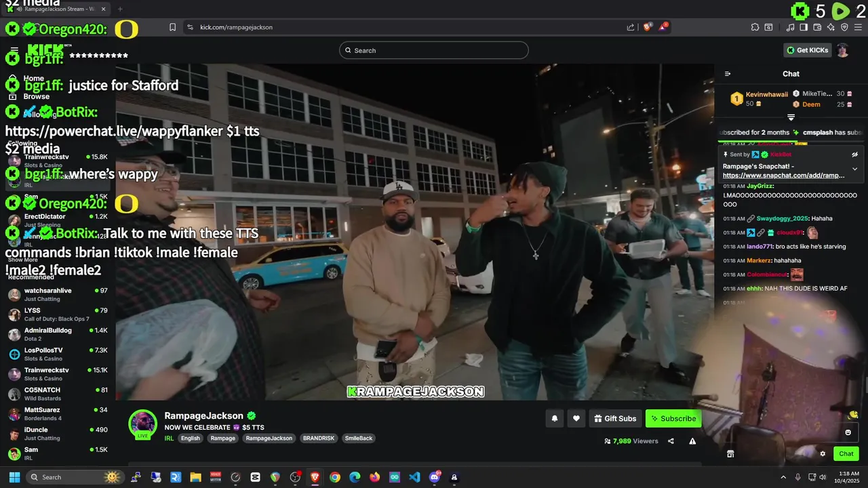The height and width of the screenshot is (488, 868).
Task: Click the RampageJackson streamer avatar
Action: click(143, 424)
